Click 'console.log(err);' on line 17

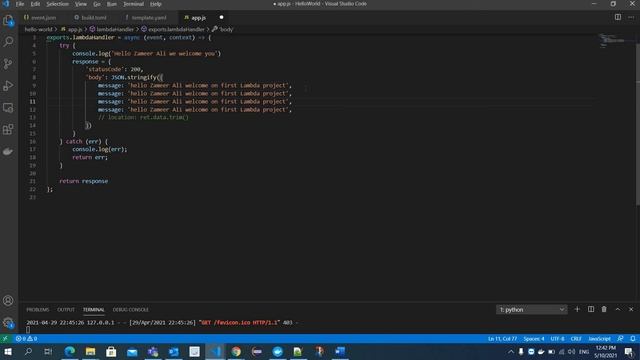[100, 149]
